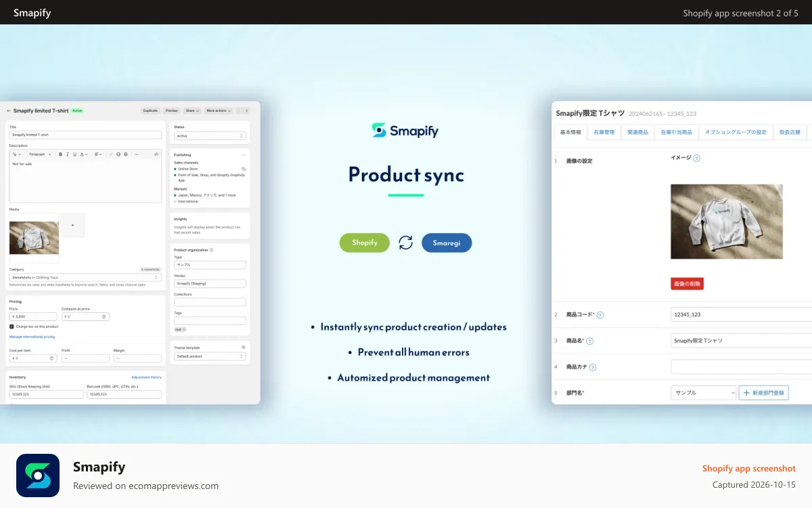This screenshot has height=508, width=812.
Task: Click the help icon beside 商品カナ
Action: [x=593, y=367]
